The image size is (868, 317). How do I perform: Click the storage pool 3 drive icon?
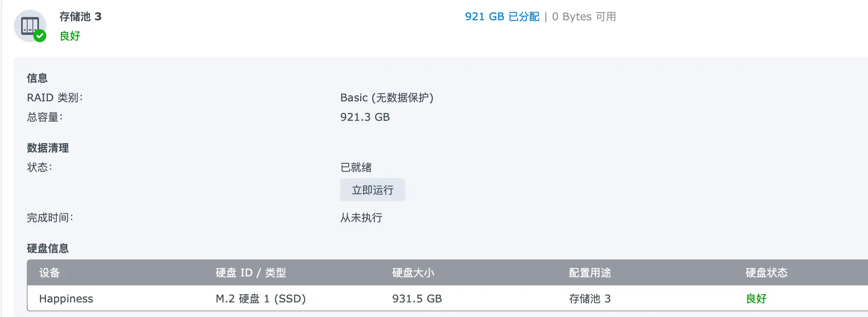[x=30, y=25]
